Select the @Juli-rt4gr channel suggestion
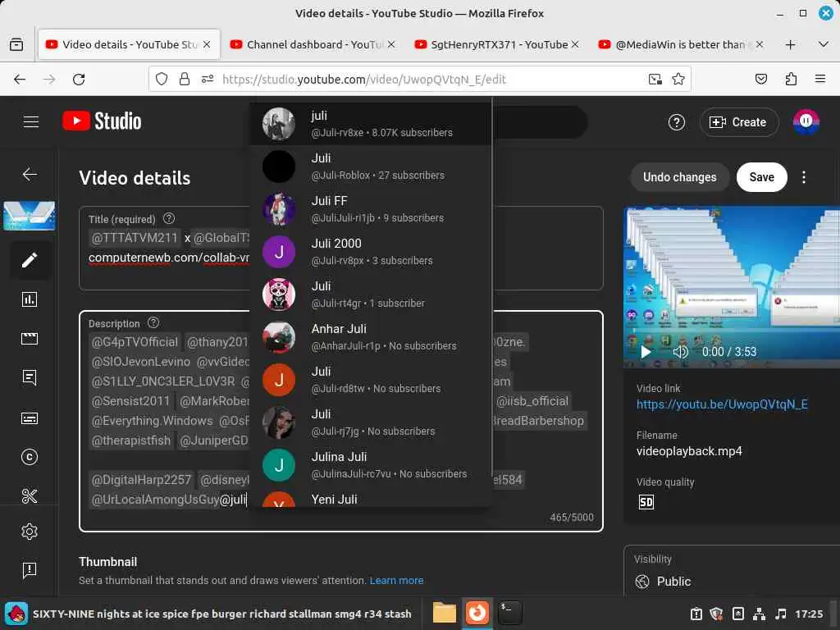 point(371,294)
